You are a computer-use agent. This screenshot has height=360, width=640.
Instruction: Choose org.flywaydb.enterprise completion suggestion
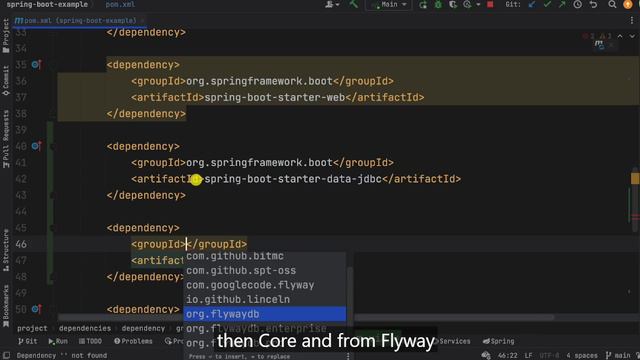[x=264, y=328]
